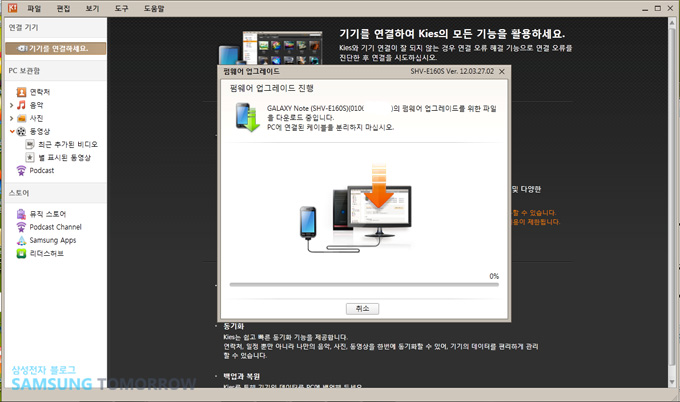Maximize the Kies window
The image size is (680, 402).
click(658, 8)
